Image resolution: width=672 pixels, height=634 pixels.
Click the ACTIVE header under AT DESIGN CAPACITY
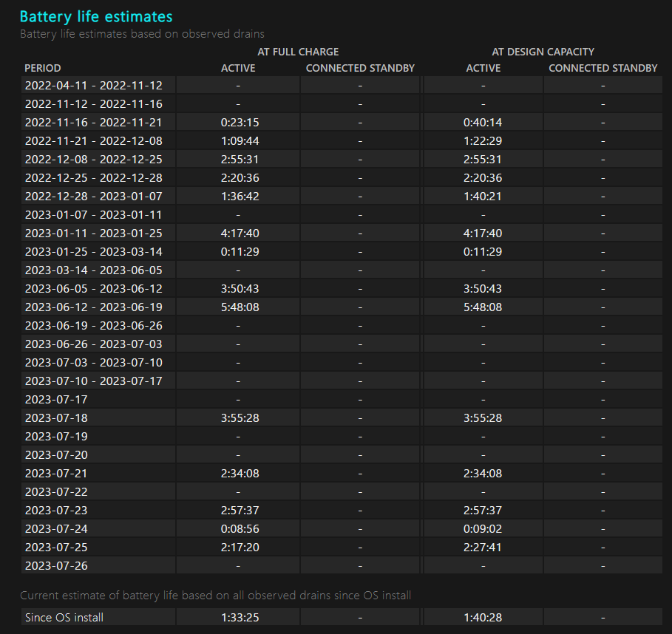[x=483, y=68]
